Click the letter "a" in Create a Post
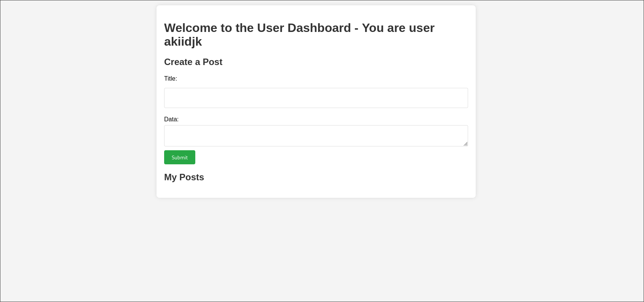Viewport: 644px width, 302px height. 198,62
